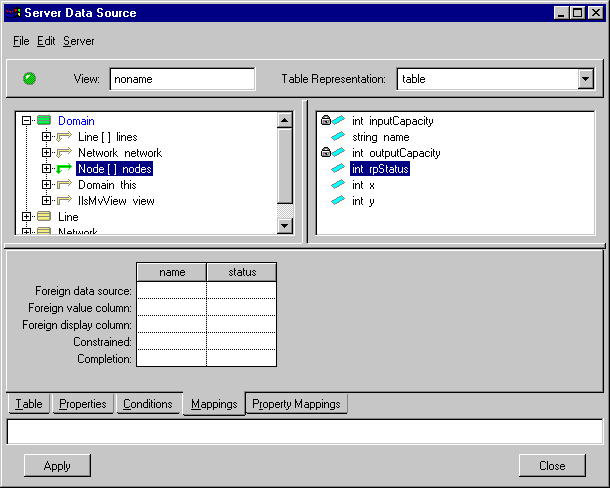This screenshot has height=488, width=610.
Task: Switch to the Property Mappings tab
Action: point(296,404)
